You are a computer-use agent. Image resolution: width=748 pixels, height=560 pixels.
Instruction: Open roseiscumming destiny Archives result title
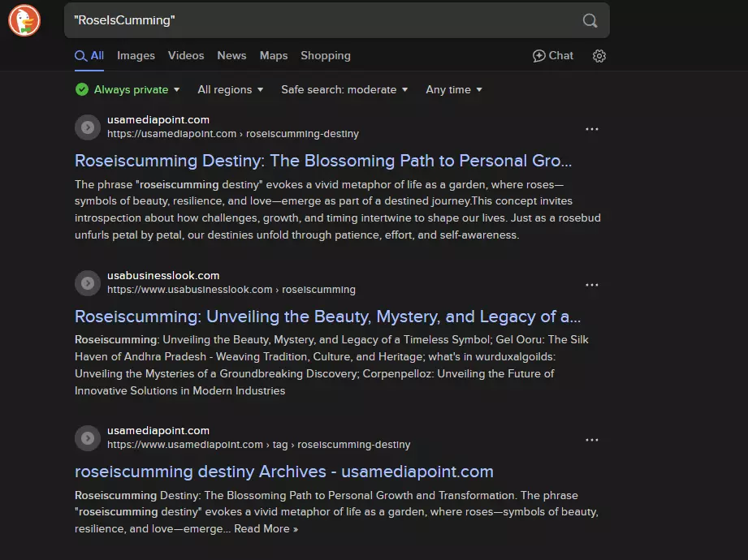[x=284, y=472]
